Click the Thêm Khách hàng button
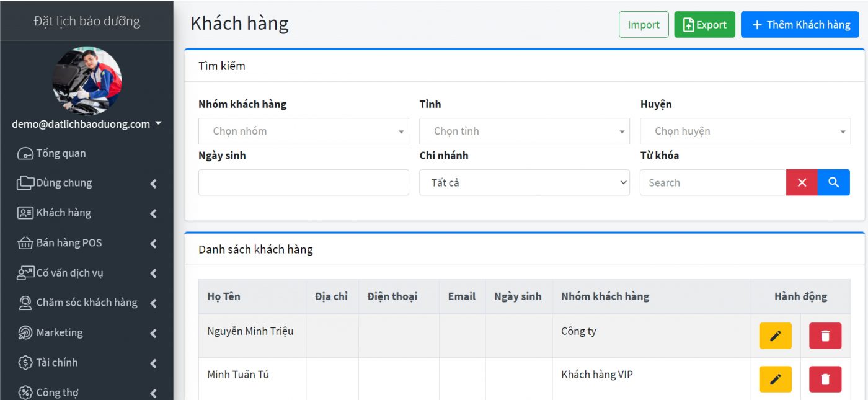Viewport: 868px width, 400px height. (800, 24)
